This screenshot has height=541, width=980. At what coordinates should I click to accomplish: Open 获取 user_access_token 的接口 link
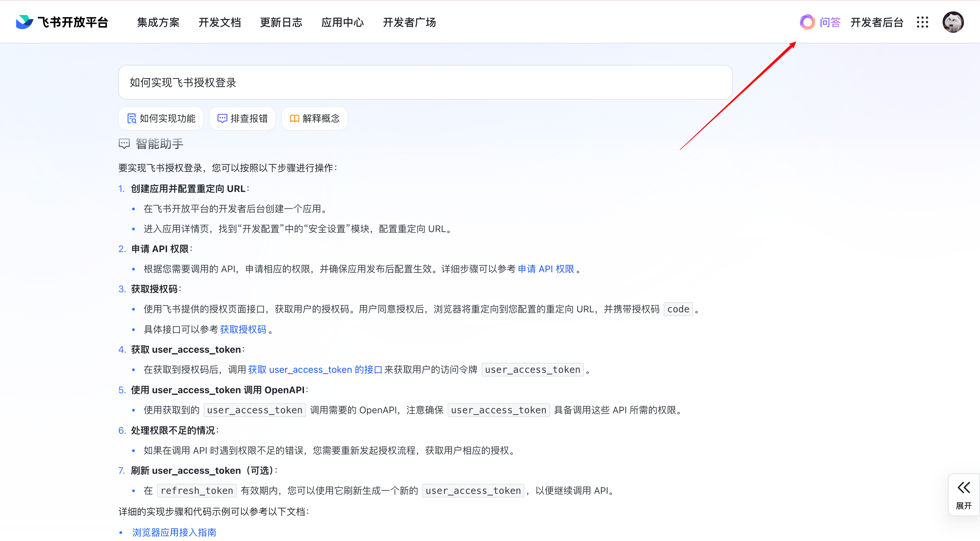click(x=315, y=370)
